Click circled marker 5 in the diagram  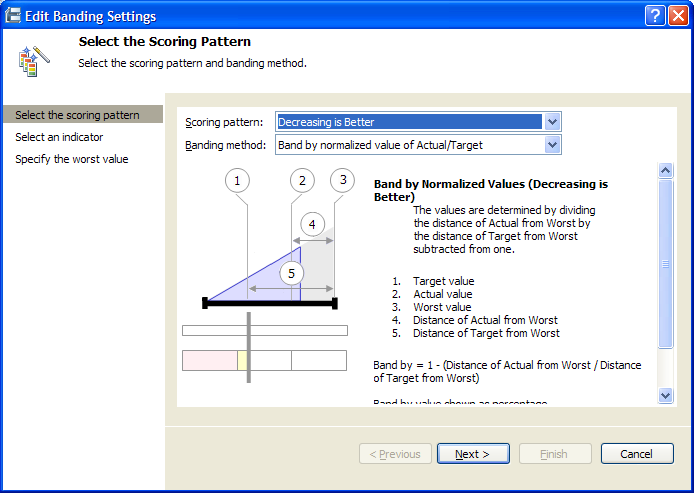click(292, 273)
